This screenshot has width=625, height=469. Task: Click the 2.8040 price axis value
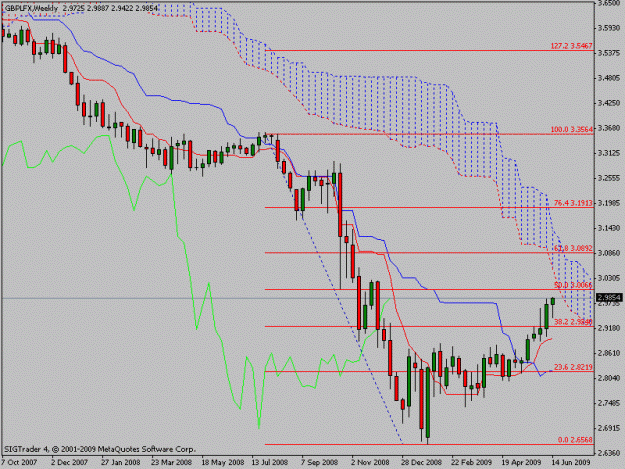tap(609, 378)
